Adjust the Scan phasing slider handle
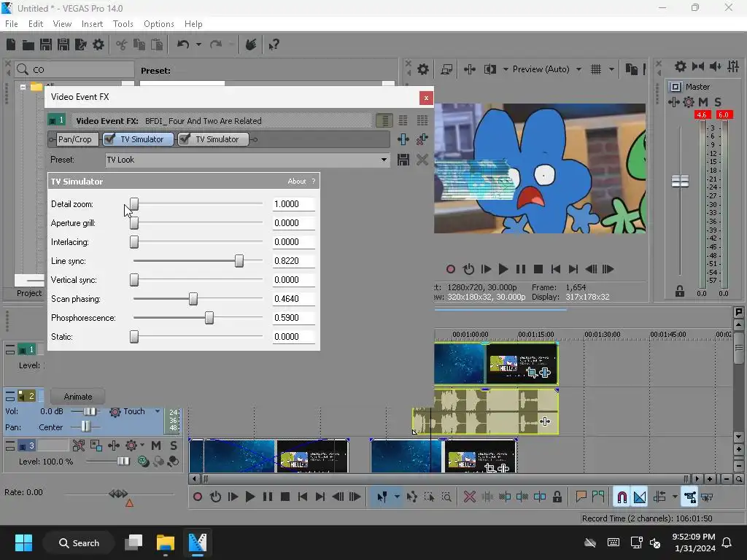747x560 pixels. click(x=193, y=298)
